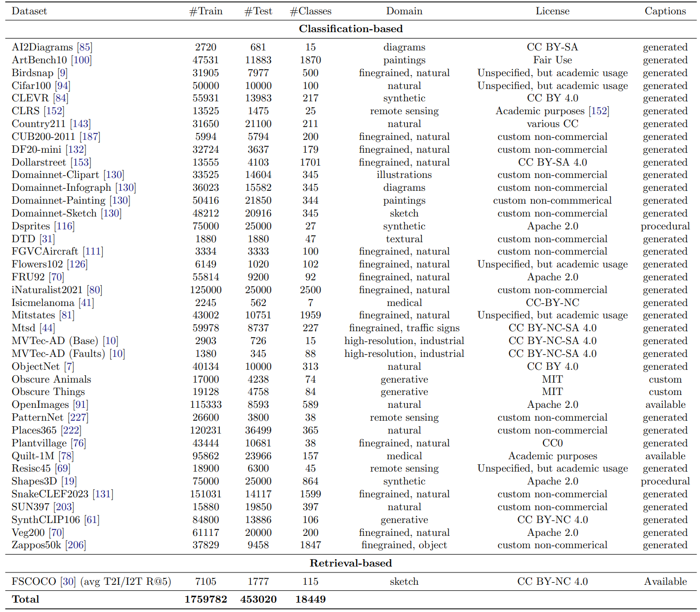Open citation link [78] beside Quilt-1M
The height and width of the screenshot is (612, 700).
pos(66,456)
